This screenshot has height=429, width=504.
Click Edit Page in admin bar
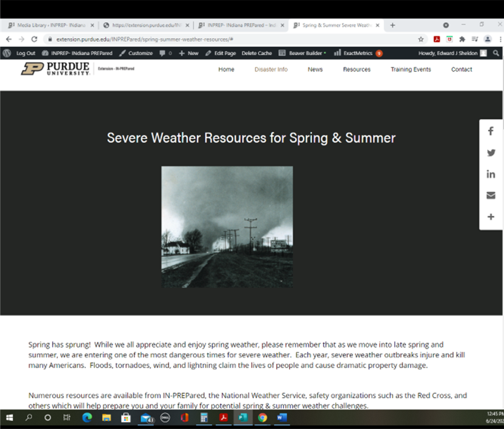coord(221,53)
